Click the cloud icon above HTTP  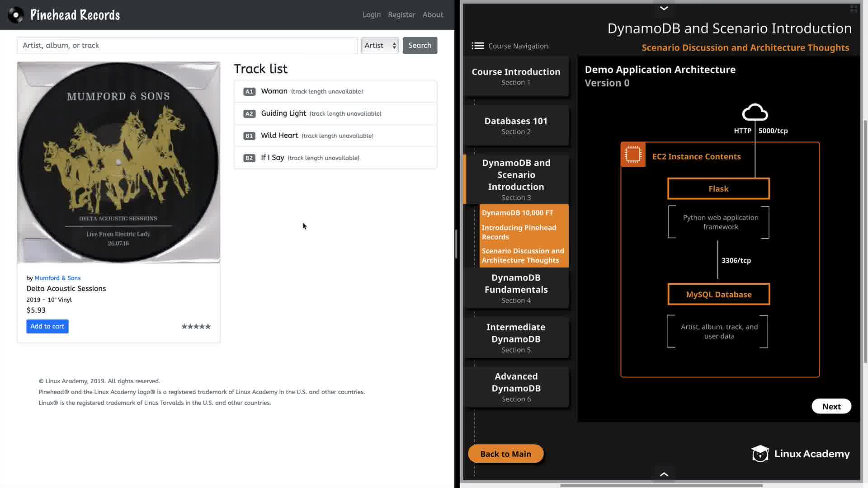pos(755,113)
